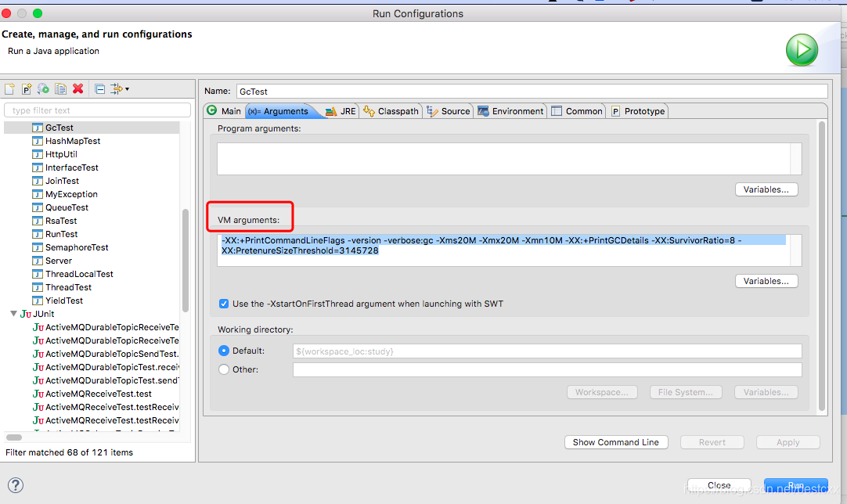Switch to the Common tab
847x504 pixels.
pos(577,111)
